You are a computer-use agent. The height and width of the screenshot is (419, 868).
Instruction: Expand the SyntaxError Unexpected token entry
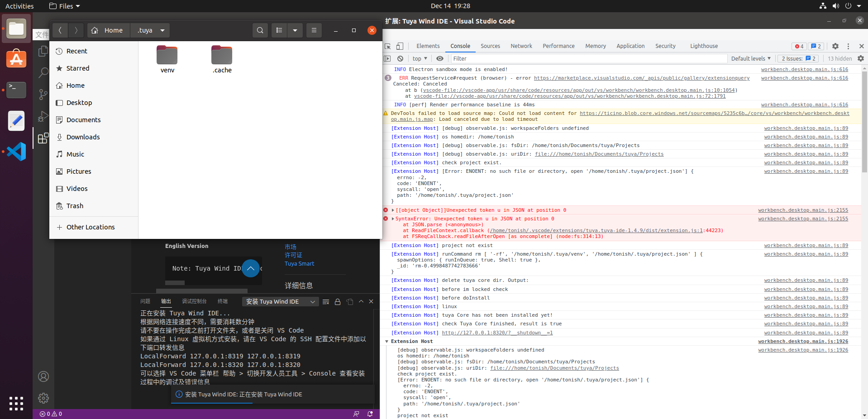coord(393,219)
